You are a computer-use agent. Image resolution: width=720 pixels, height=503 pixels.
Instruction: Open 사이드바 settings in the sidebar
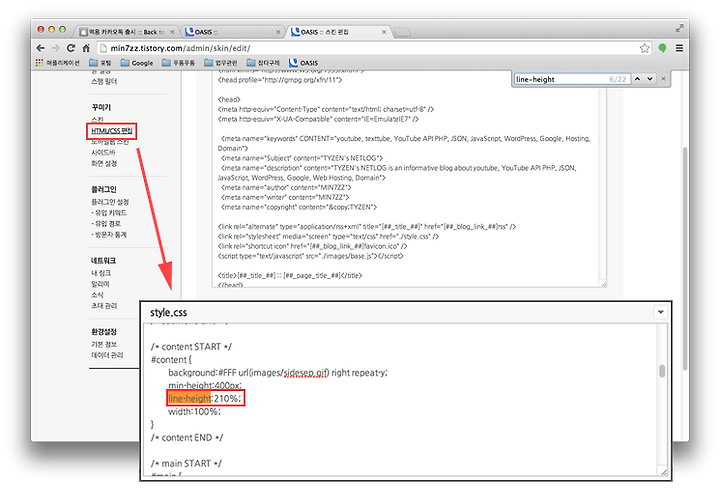103,153
